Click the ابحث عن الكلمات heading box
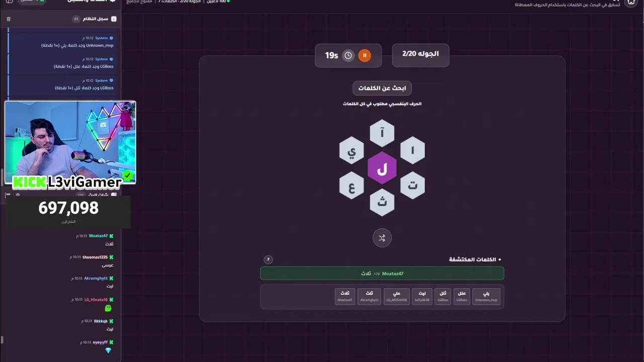The image size is (644, 362). click(382, 88)
